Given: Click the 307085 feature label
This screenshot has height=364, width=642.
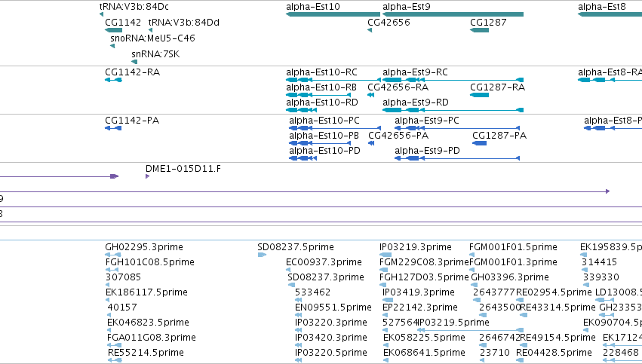Looking at the screenshot, I should tap(123, 277).
